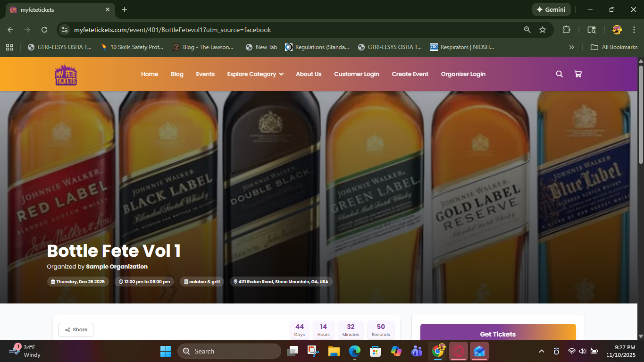Screen dimensions: 644x362
Task: Expand the Explore Category dropdown
Action: pyautogui.click(x=255, y=74)
